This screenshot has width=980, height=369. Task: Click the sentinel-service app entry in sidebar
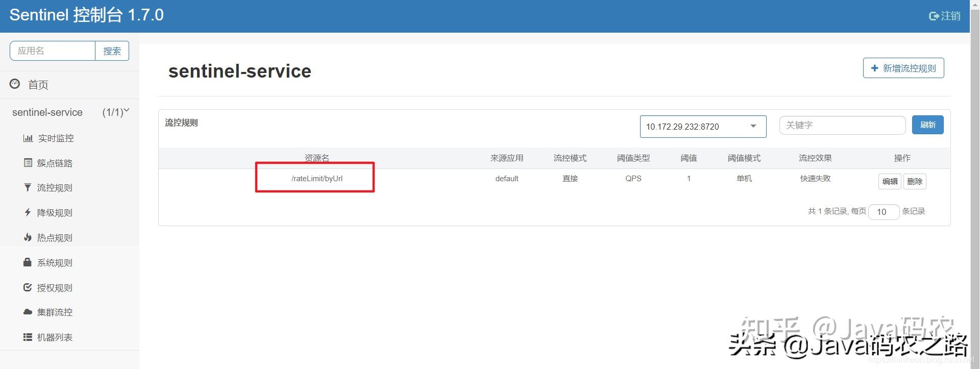[x=47, y=112]
